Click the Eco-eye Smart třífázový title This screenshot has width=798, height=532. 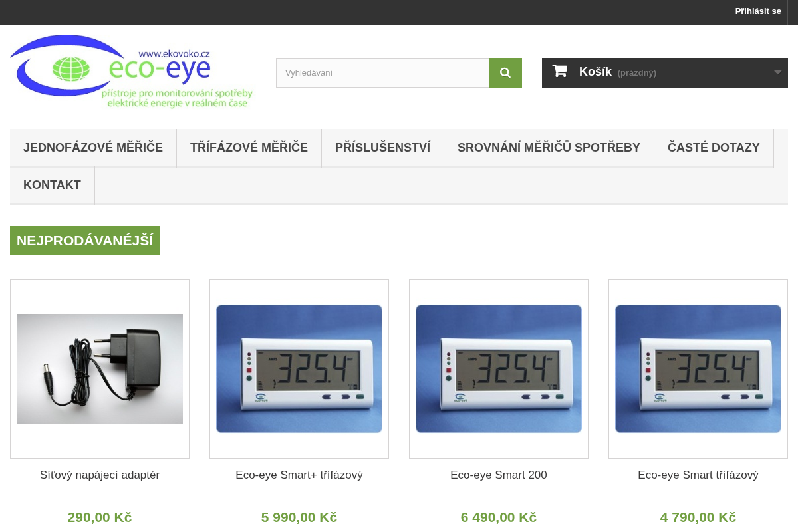698,475
